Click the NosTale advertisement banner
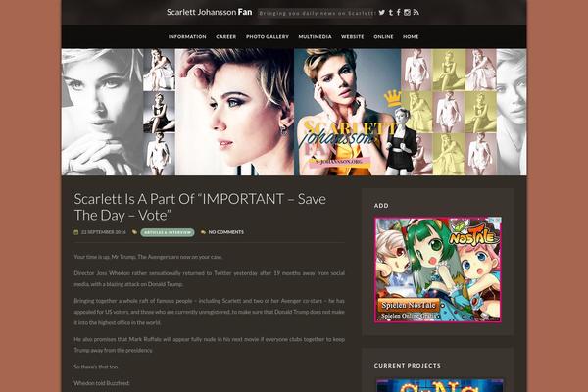Viewport: 588px width, 392px height. click(438, 269)
